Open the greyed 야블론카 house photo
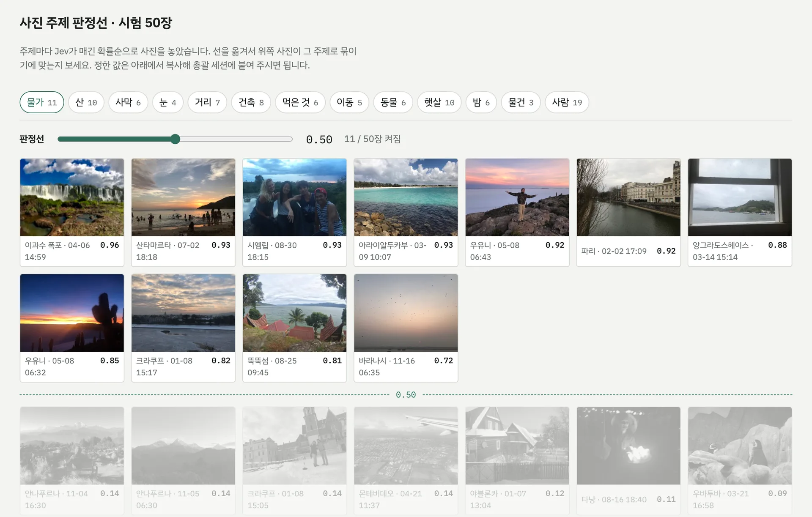This screenshot has width=812, height=517. pos(517,446)
